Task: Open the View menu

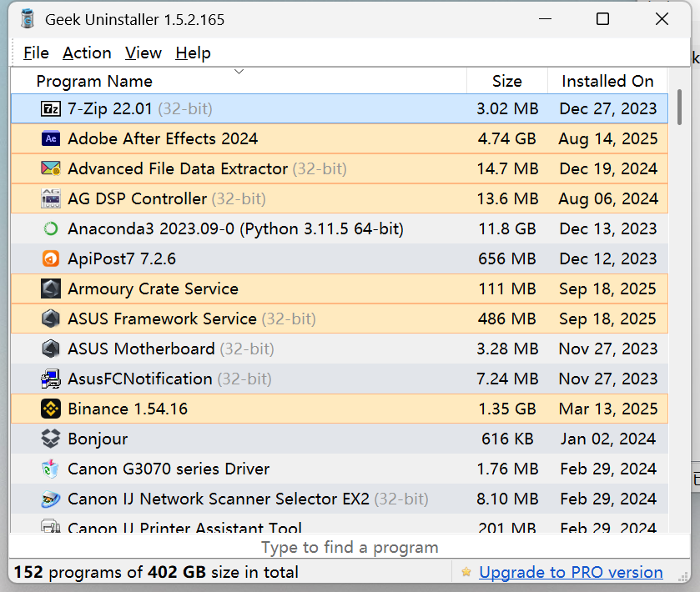Action: coord(143,53)
